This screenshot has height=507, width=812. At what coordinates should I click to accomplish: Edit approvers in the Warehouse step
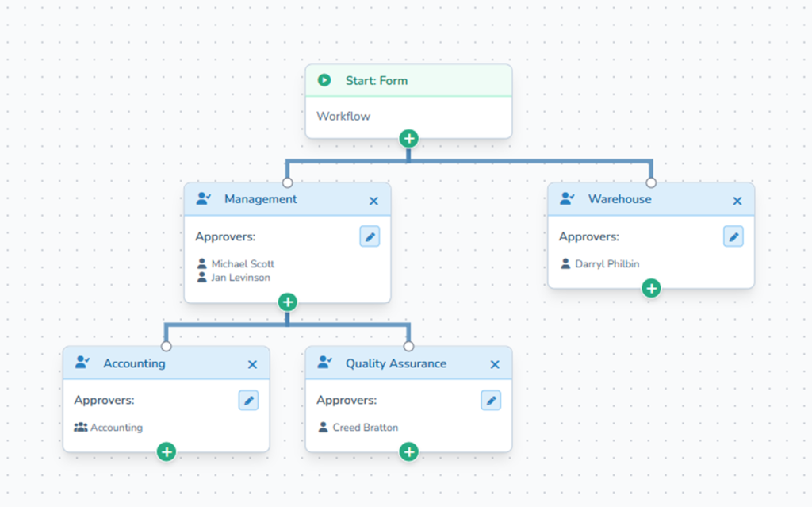(x=733, y=237)
